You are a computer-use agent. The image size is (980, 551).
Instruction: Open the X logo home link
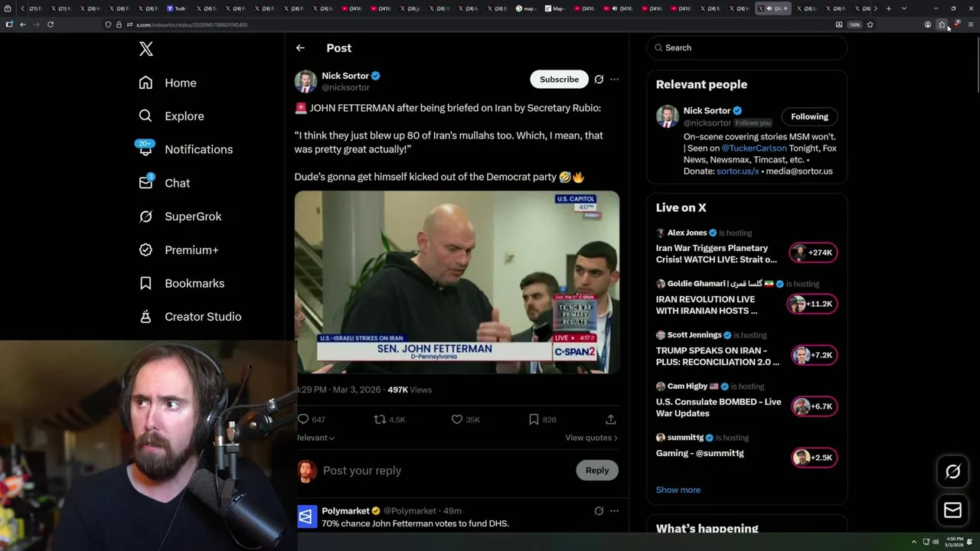pos(146,49)
